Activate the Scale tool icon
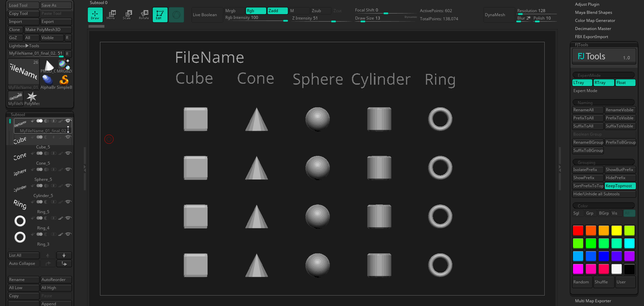This screenshot has width=644, height=306. pyautogui.click(x=127, y=15)
